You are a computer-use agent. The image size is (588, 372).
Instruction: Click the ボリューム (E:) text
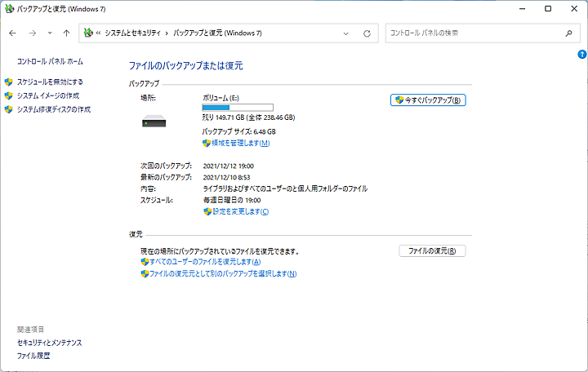[220, 98]
